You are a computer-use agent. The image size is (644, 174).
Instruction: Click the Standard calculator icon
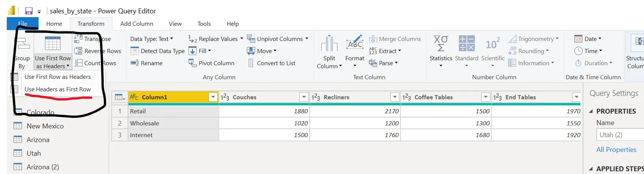coord(467,43)
